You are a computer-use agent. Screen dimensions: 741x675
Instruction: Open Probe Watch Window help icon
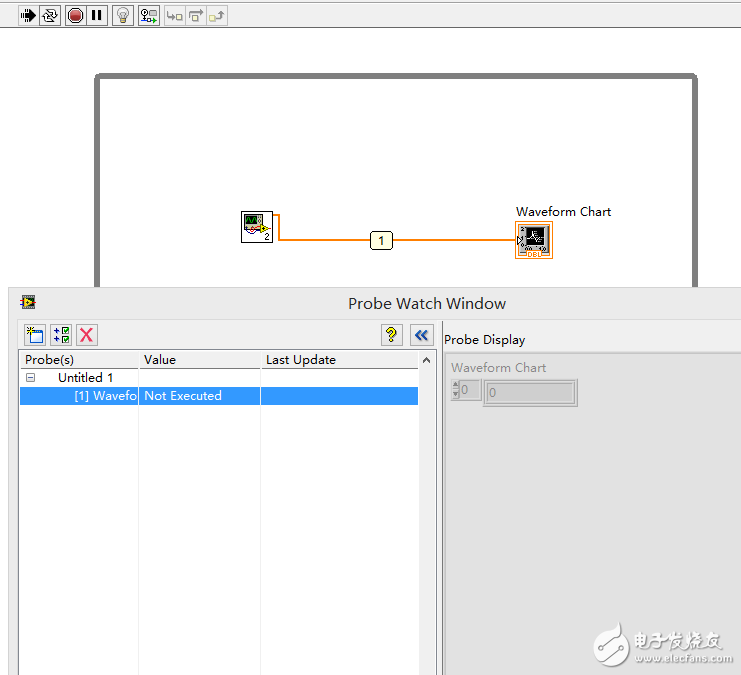click(x=392, y=335)
